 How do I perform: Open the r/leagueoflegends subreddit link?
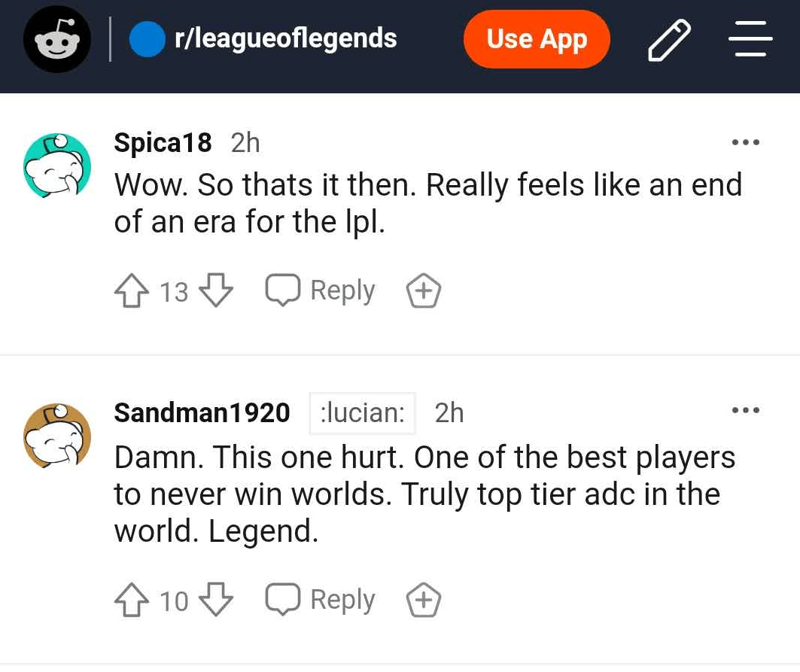[285, 38]
